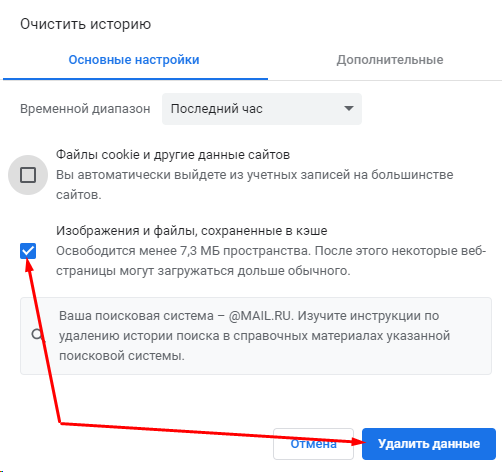
Task: Click the dropdown arrow beside Последний час
Action: pos(349,108)
